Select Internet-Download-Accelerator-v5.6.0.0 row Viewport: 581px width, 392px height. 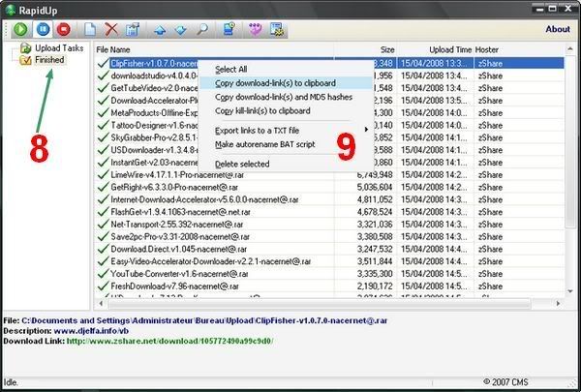coord(330,199)
